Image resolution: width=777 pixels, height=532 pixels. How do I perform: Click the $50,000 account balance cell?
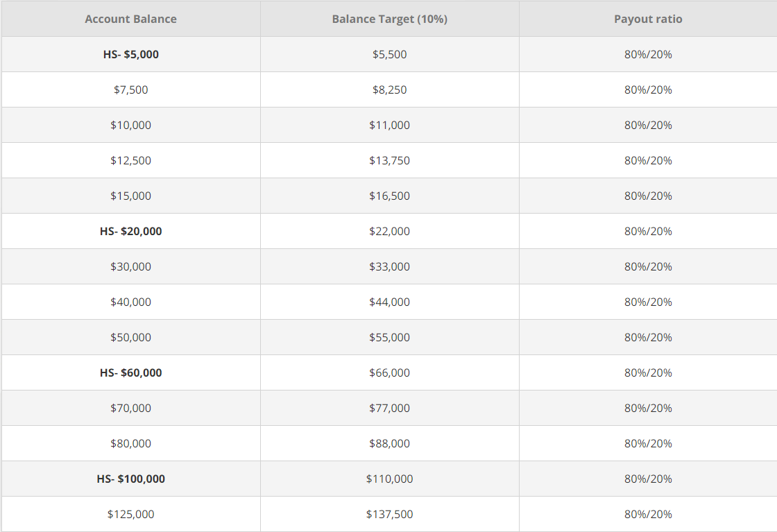(130, 337)
